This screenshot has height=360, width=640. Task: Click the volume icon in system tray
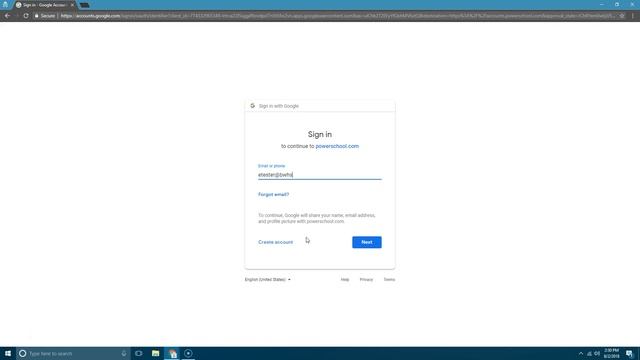[x=597, y=353]
